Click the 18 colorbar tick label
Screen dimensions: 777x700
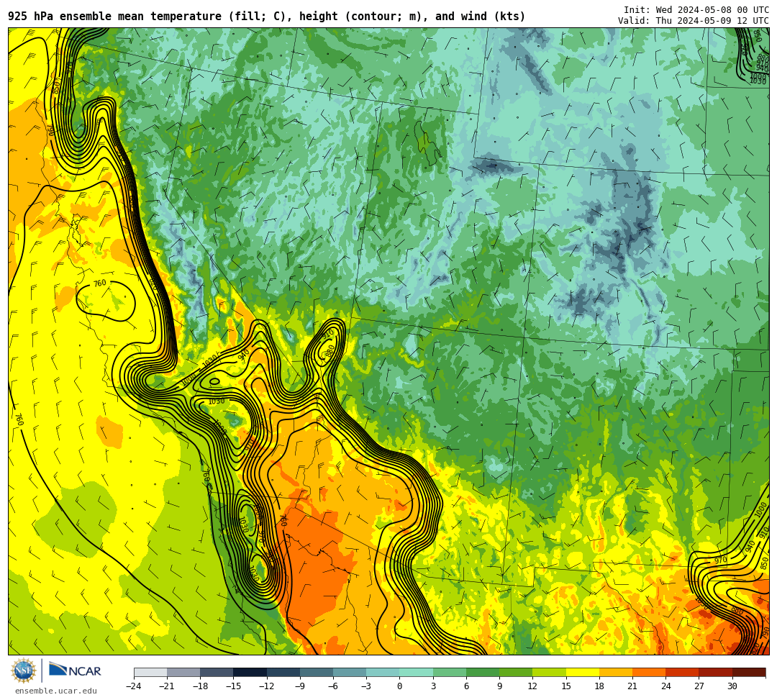coord(599,686)
